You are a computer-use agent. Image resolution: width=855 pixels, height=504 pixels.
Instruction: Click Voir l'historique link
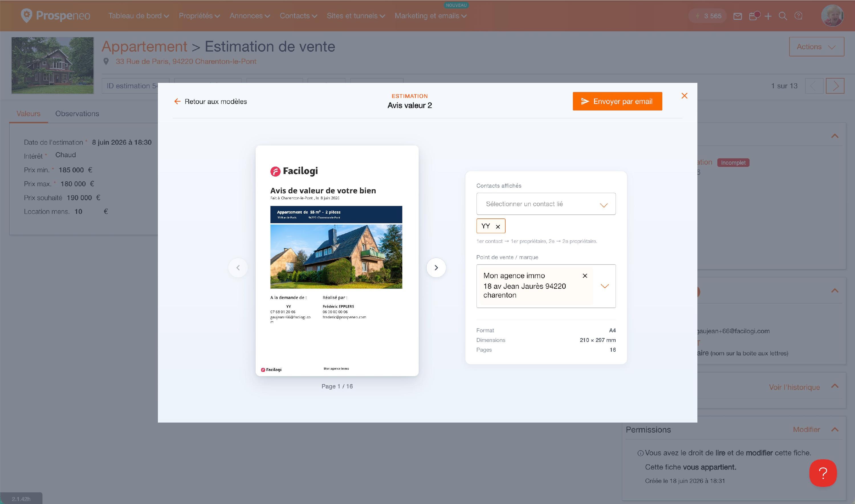(794, 387)
